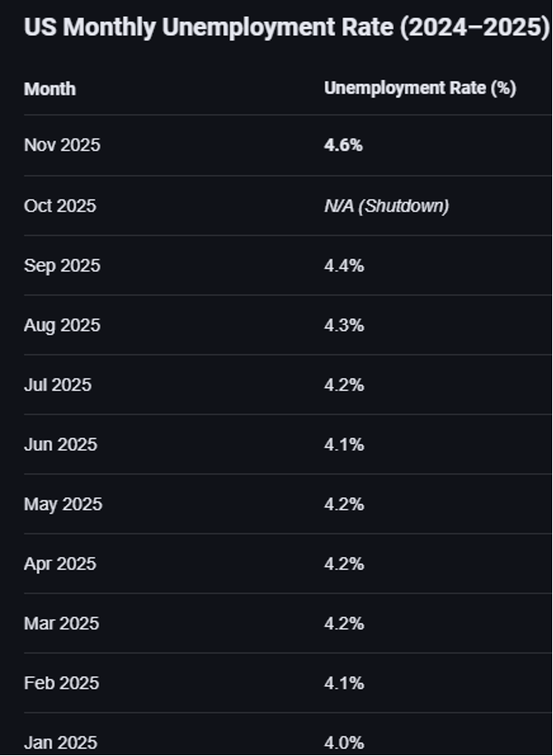Click the "Month" column header
Screen dimensions: 553x756
50,89
